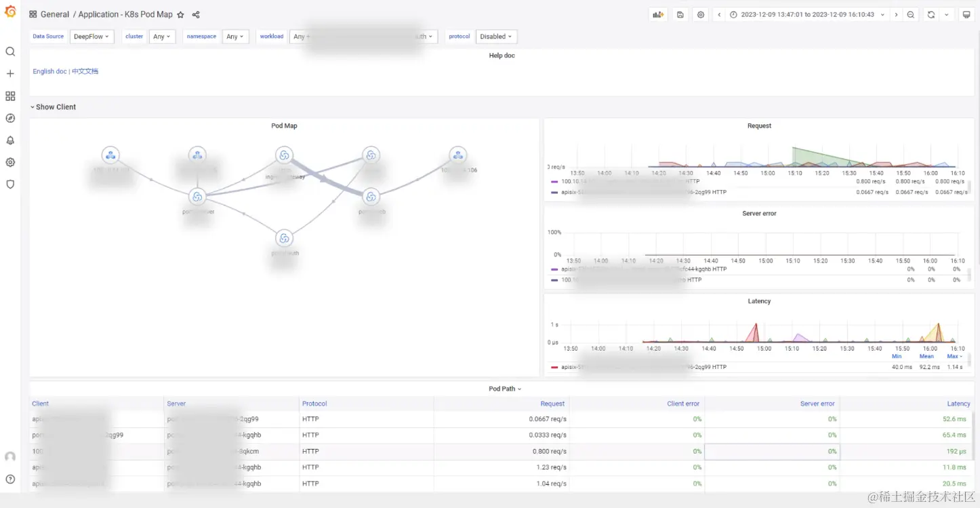Screen dimensions: 980x508
Task: Open the namespace Any dropdown
Action: pos(235,37)
